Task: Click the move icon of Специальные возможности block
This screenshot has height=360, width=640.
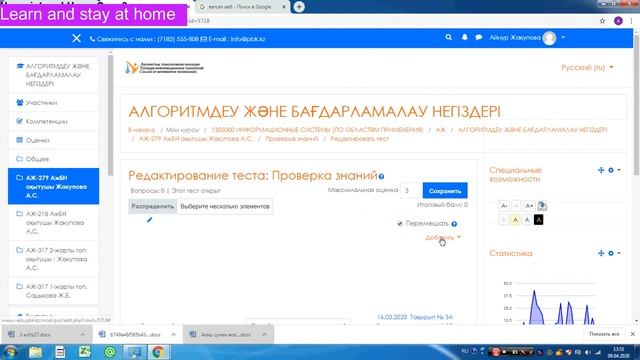Action: click(x=601, y=170)
